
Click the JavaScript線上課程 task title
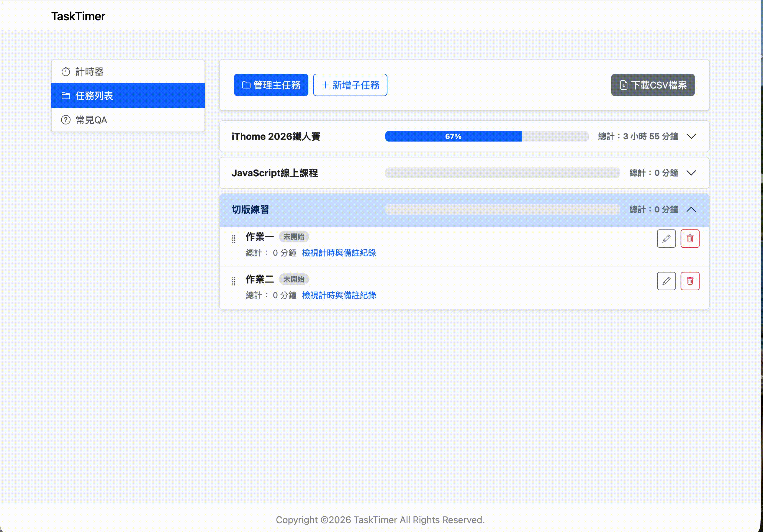click(275, 173)
